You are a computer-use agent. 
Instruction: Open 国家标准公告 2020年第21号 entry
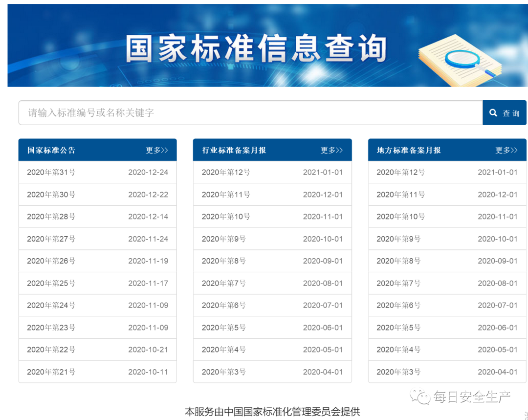pos(51,372)
